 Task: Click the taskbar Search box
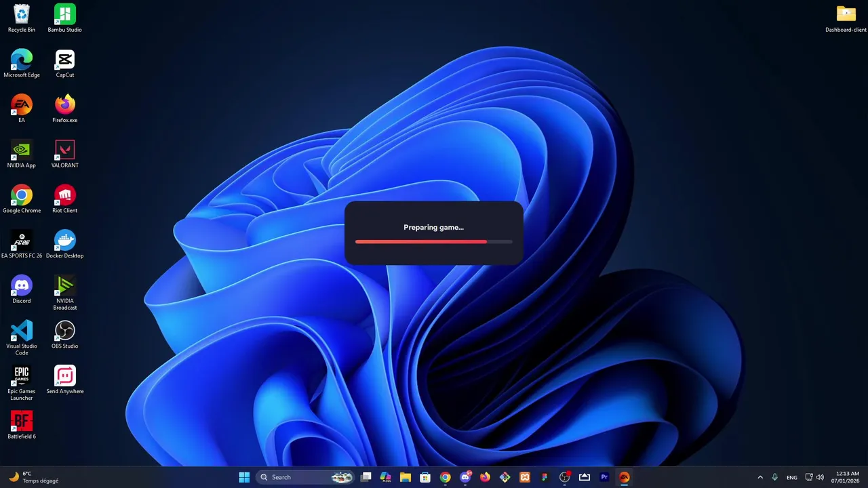(306, 477)
